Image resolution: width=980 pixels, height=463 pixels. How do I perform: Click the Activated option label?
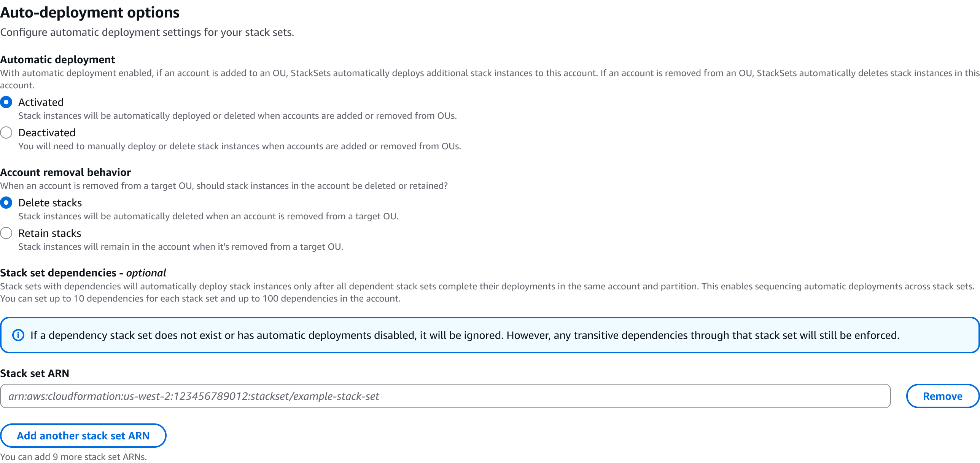coord(41,102)
